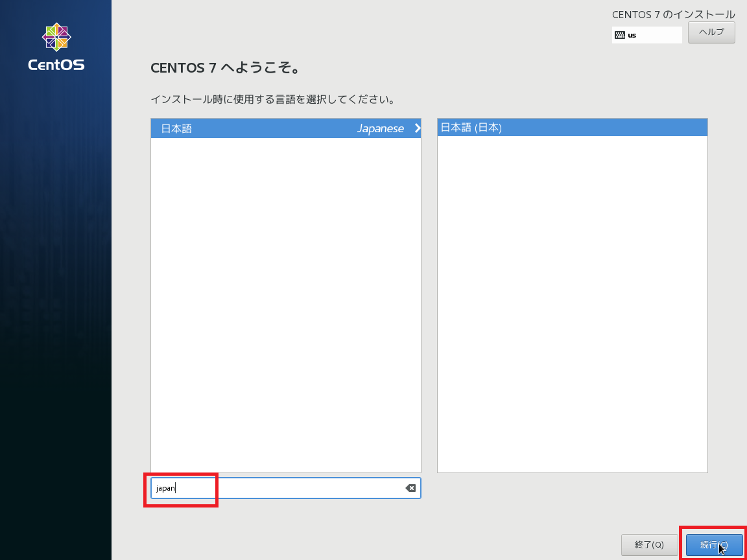The image size is (747, 560).
Task: Click the CENTOS 7 へようこそ。 heading
Action: [225, 68]
